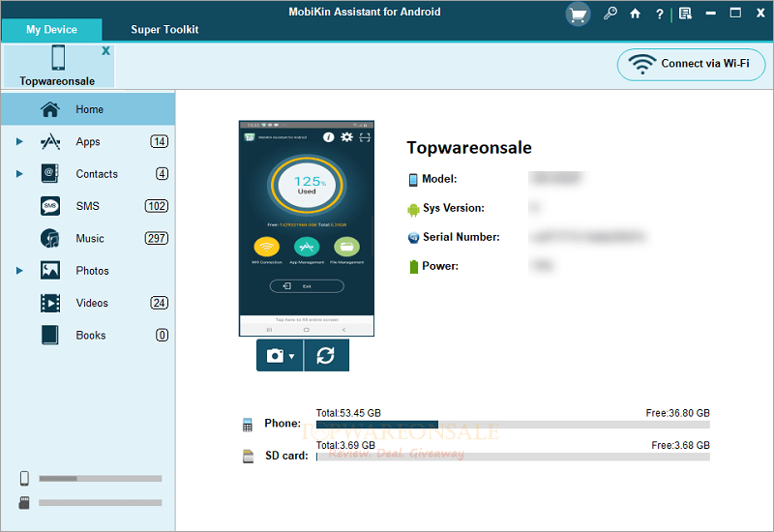This screenshot has height=532, width=774.
Task: Click the Music note icon
Action: (x=50, y=238)
